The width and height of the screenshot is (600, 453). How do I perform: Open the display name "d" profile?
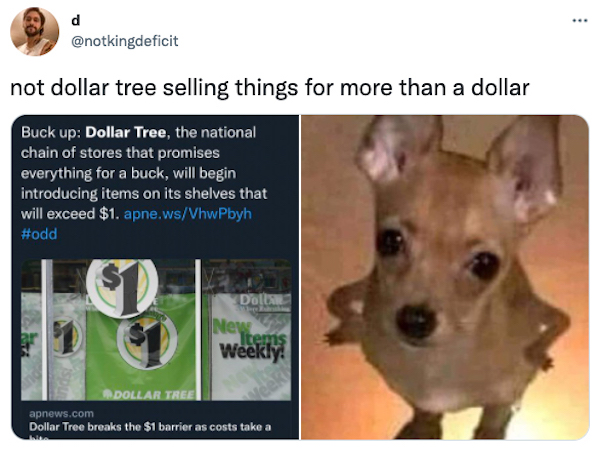(76, 20)
